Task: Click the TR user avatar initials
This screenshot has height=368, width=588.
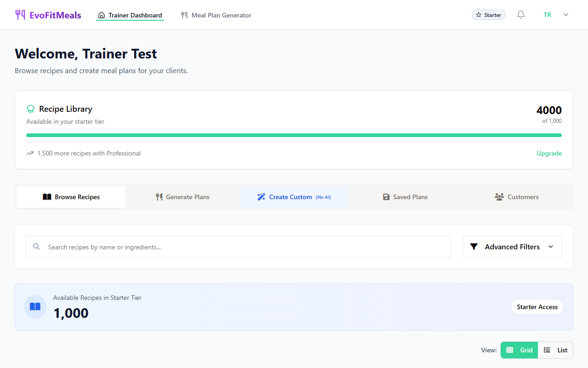Action: [x=548, y=15]
